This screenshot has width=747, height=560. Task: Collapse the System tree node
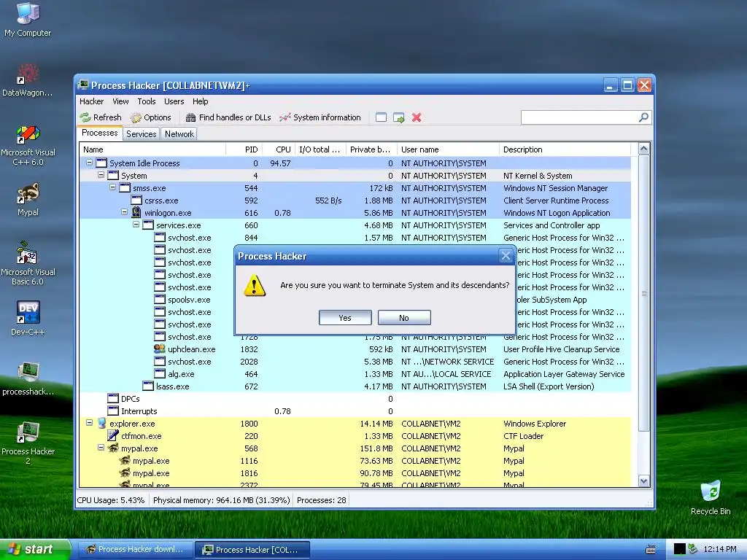101,175
